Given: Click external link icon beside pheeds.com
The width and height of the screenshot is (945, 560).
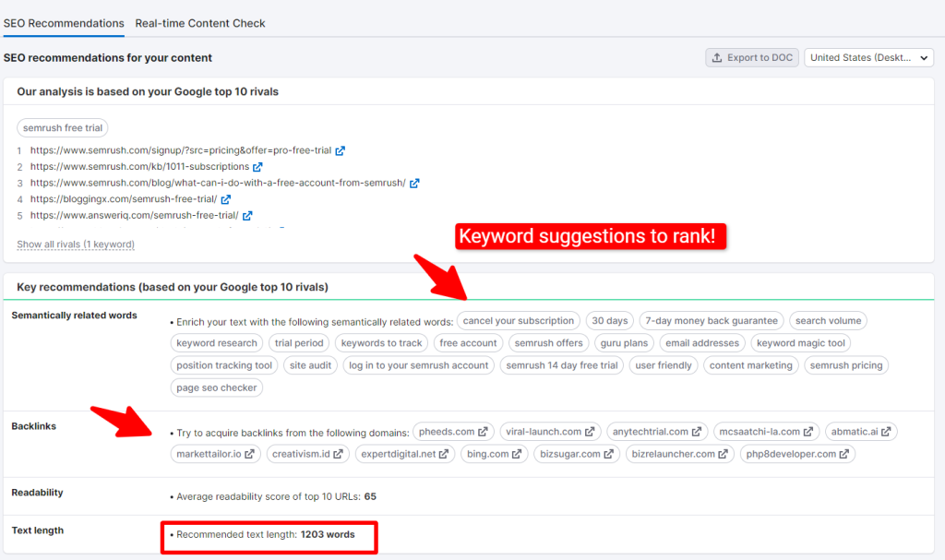Looking at the screenshot, I should [484, 432].
